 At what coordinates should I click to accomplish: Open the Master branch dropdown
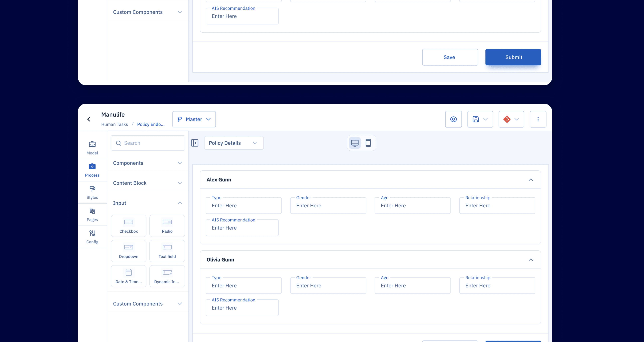point(194,119)
